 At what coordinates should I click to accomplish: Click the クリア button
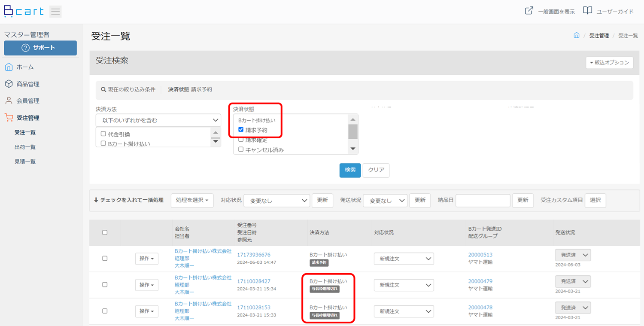pyautogui.click(x=376, y=170)
